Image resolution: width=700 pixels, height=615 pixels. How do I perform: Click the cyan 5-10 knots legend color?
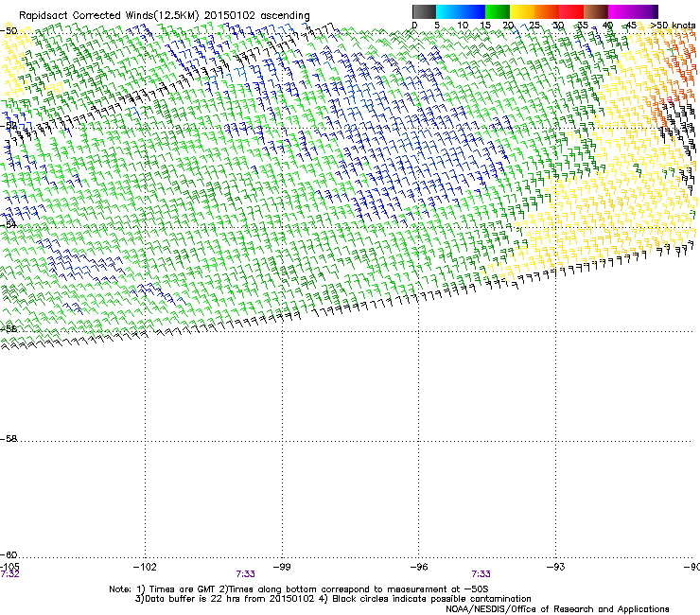tap(448, 11)
